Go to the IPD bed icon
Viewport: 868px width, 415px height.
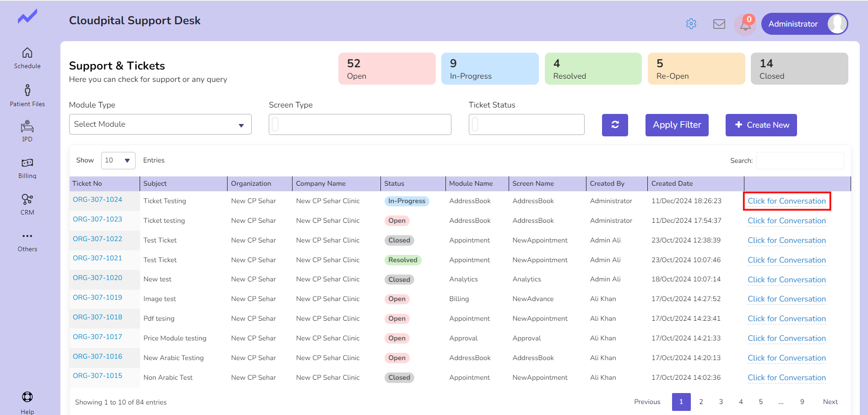[x=27, y=126]
